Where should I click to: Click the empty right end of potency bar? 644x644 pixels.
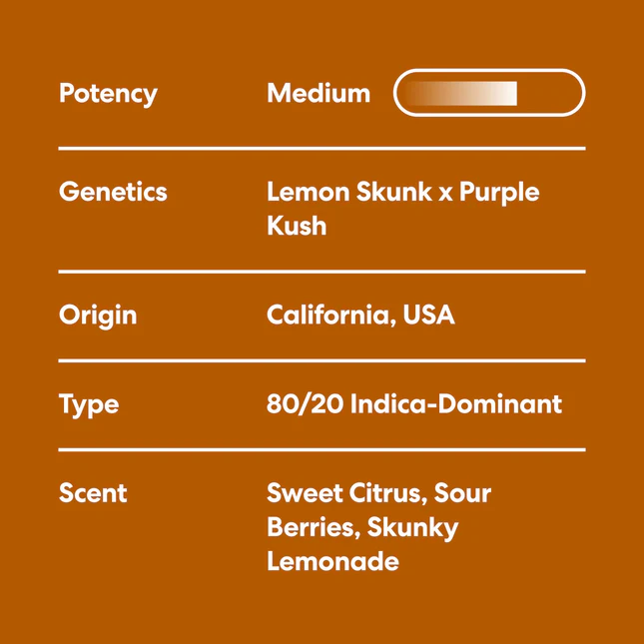tap(549, 94)
